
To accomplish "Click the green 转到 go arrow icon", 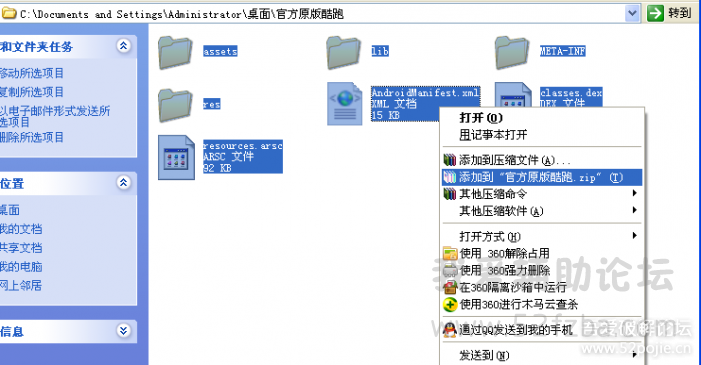I will (x=655, y=13).
